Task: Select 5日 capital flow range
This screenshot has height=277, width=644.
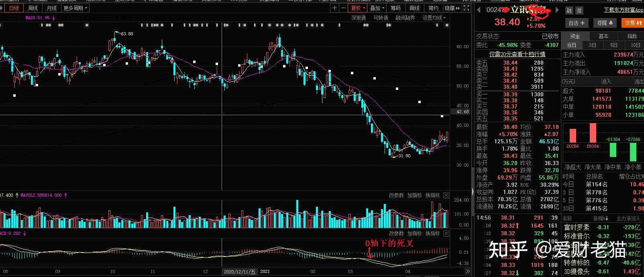Action: [x=614, y=45]
